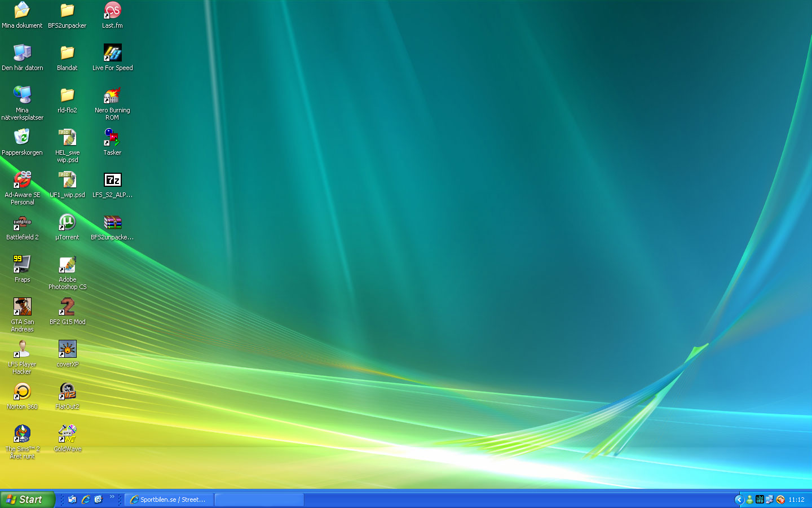Click the µTorrent desktop shortcut

(x=67, y=227)
